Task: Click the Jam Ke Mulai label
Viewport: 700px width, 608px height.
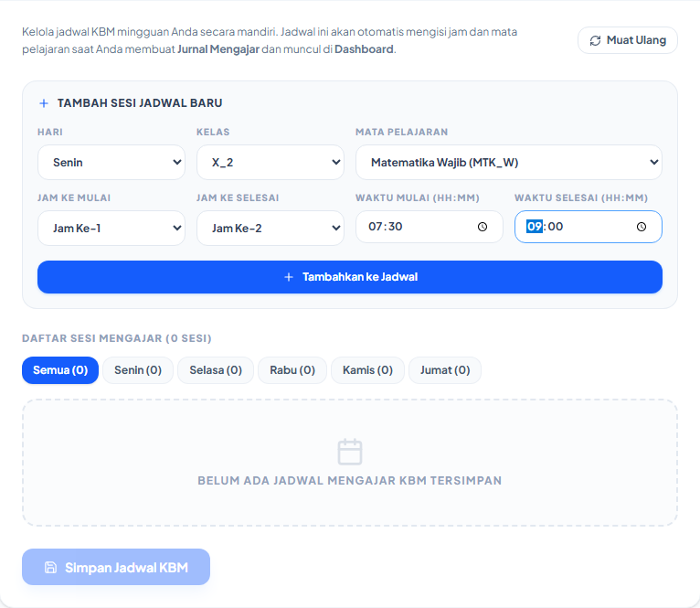Action: click(x=74, y=197)
